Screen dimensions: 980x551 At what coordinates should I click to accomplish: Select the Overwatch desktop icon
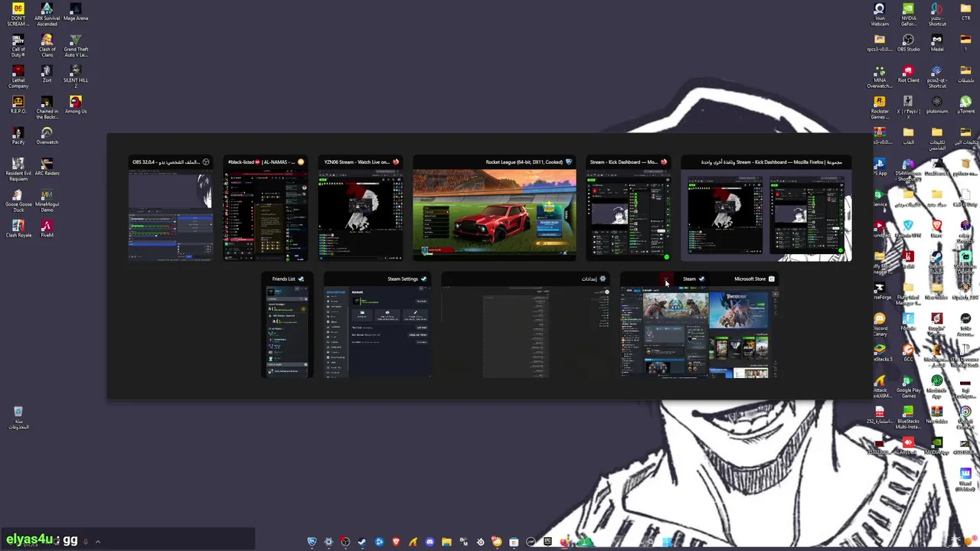coord(47,136)
